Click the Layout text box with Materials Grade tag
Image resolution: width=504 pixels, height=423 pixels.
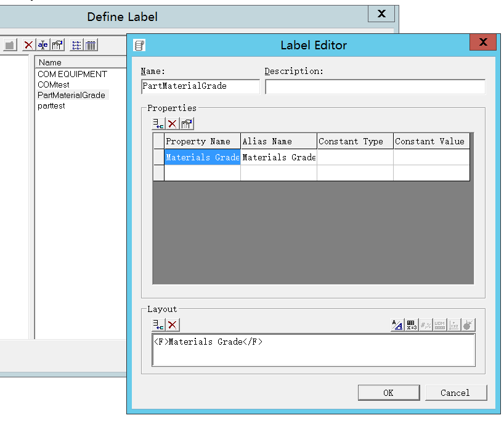(x=314, y=350)
